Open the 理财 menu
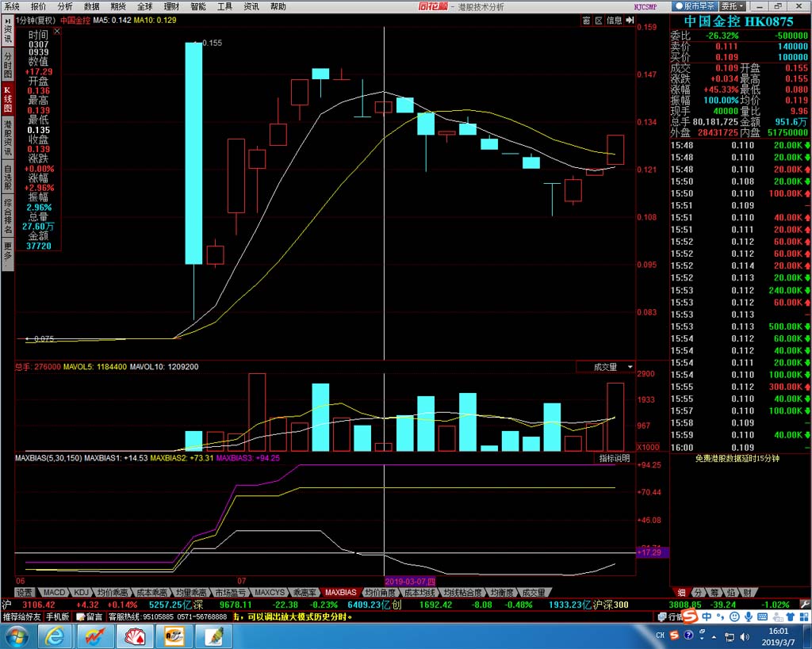This screenshot has height=649, width=812. [x=171, y=6]
